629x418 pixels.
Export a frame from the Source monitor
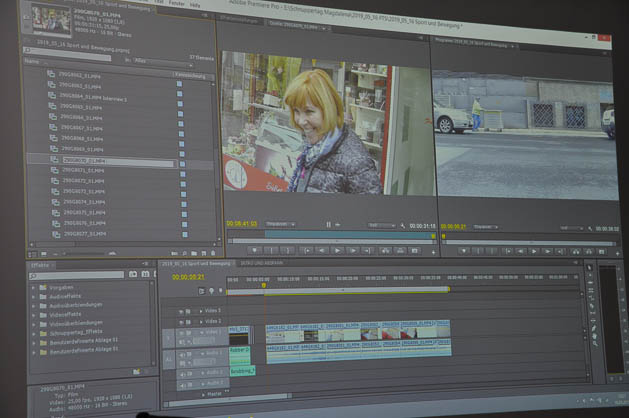415,251
